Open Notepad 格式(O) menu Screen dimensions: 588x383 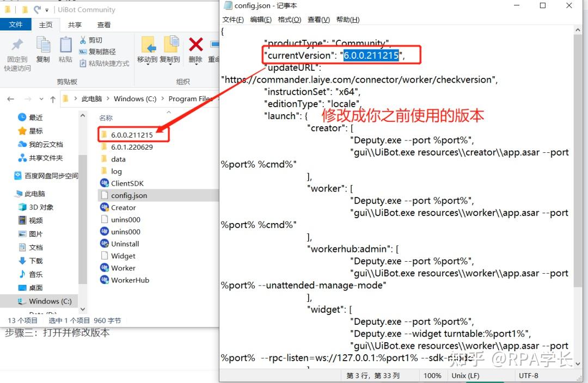(290, 20)
